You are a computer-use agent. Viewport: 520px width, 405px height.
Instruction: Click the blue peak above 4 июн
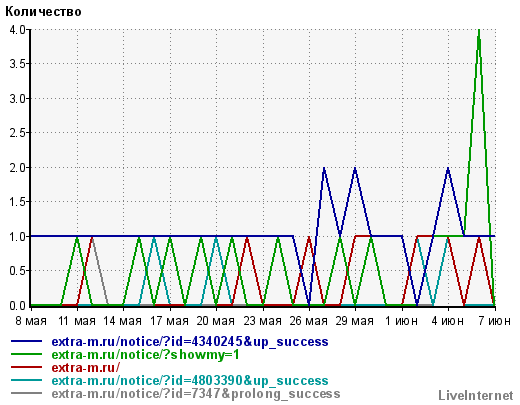(x=448, y=169)
